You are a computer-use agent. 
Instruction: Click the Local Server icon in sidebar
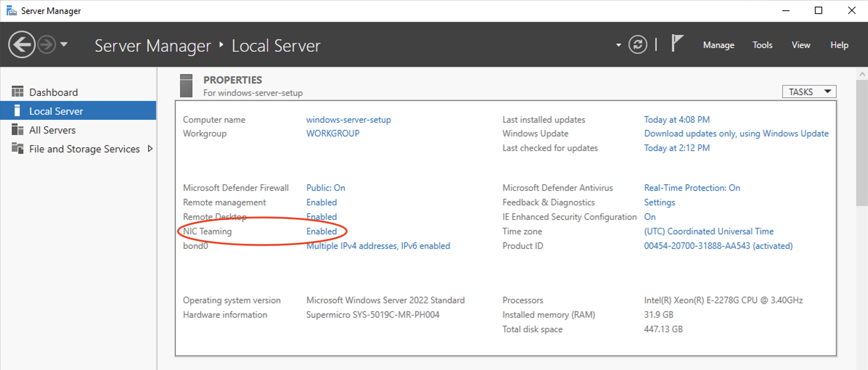(x=17, y=110)
